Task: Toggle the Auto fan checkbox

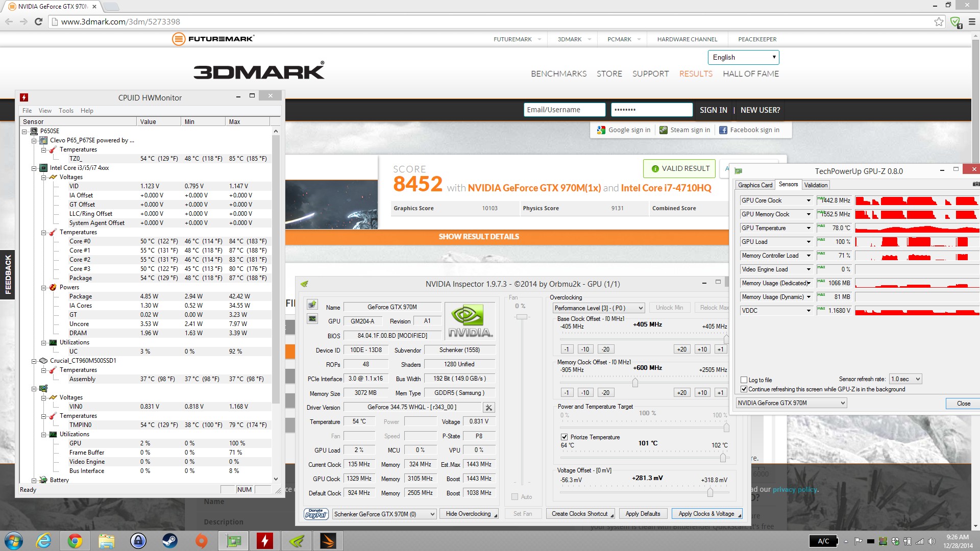Action: [x=514, y=496]
